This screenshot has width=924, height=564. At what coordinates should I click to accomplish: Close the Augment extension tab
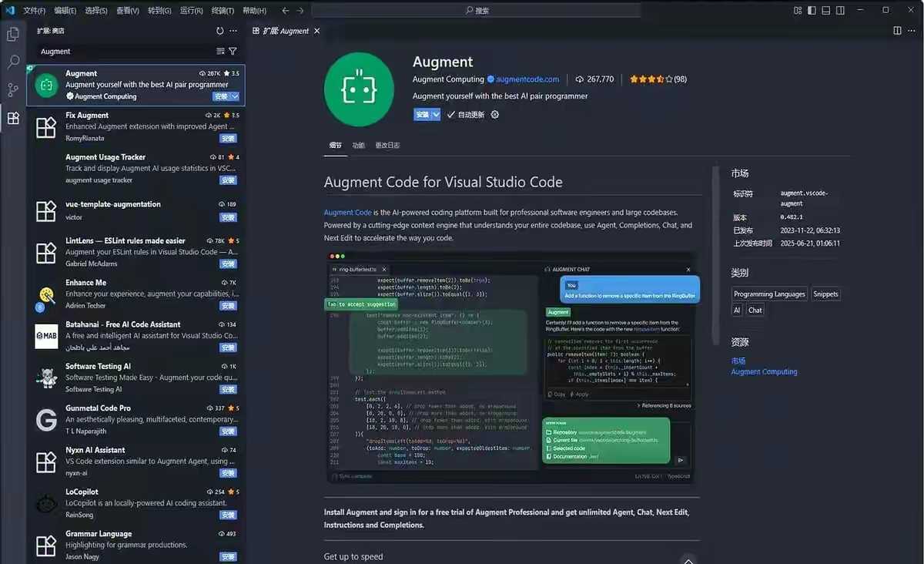click(317, 31)
